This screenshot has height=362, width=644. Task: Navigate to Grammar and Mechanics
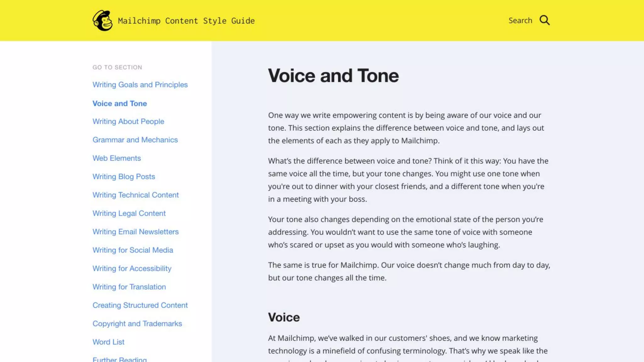135,140
